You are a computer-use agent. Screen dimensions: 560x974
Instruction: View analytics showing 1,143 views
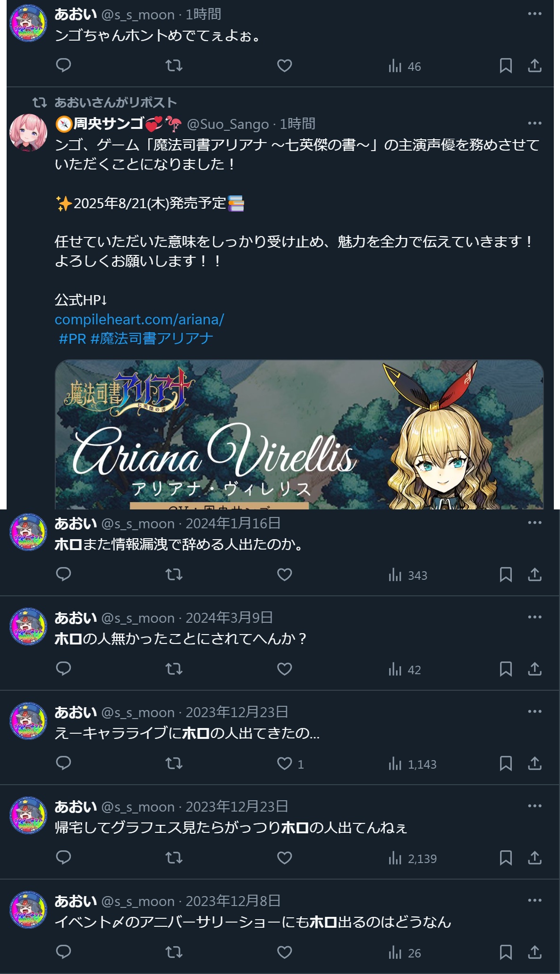click(x=413, y=764)
